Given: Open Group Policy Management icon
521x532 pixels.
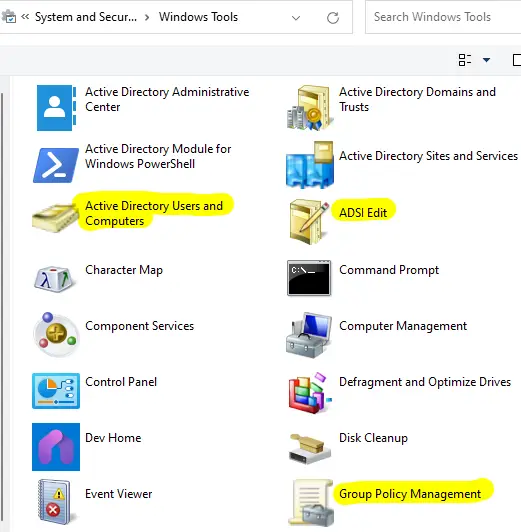Looking at the screenshot, I should 311,502.
